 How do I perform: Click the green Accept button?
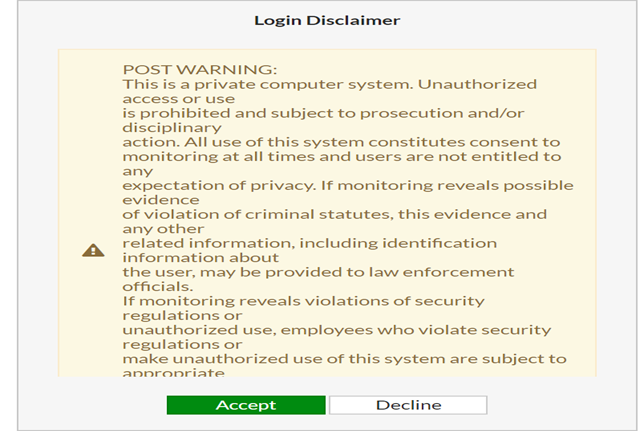tap(246, 405)
